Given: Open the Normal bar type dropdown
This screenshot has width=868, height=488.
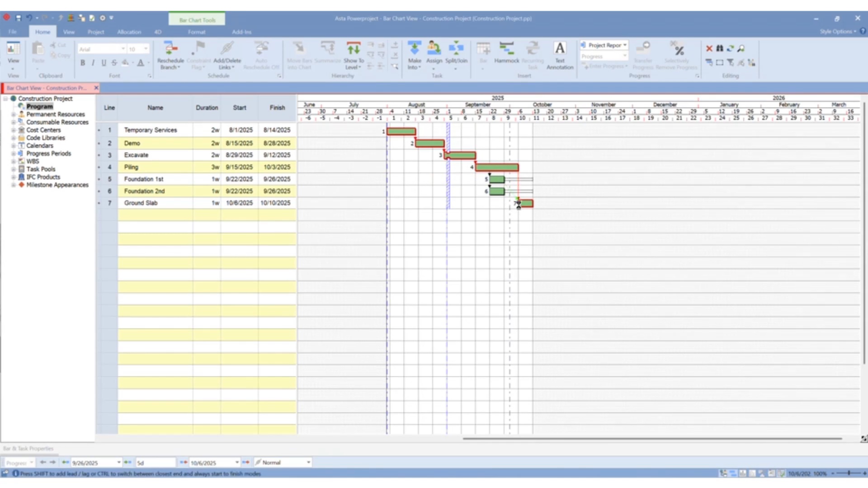Looking at the screenshot, I should pyautogui.click(x=308, y=462).
